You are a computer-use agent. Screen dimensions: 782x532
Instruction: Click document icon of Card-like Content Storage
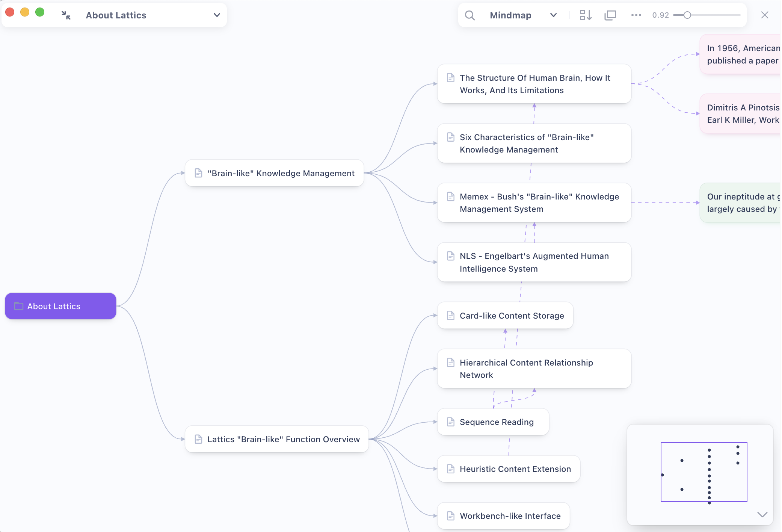point(451,316)
